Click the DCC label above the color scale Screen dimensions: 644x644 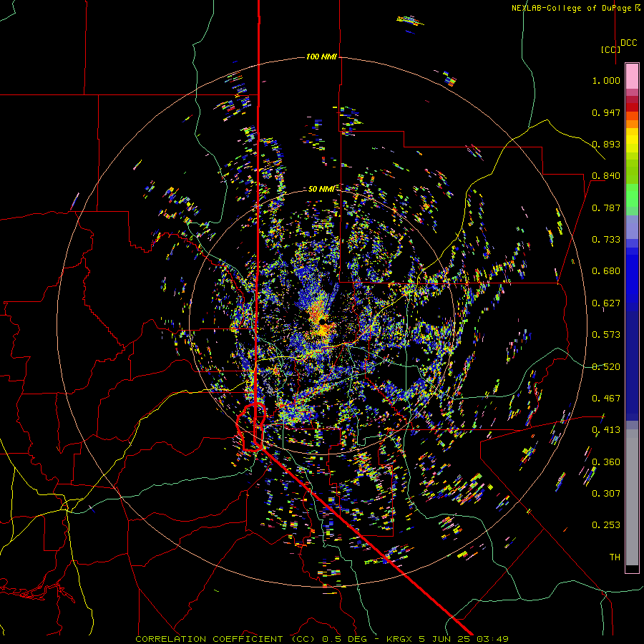click(x=628, y=42)
